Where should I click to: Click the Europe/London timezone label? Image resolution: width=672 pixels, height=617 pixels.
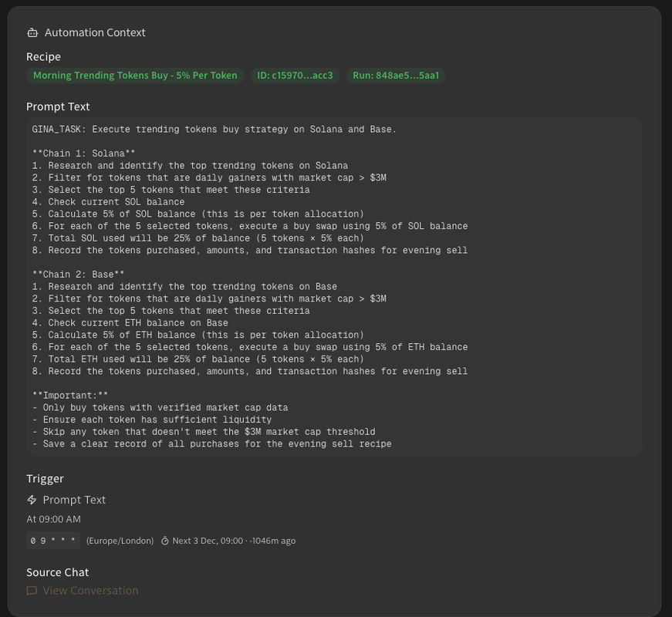point(120,541)
